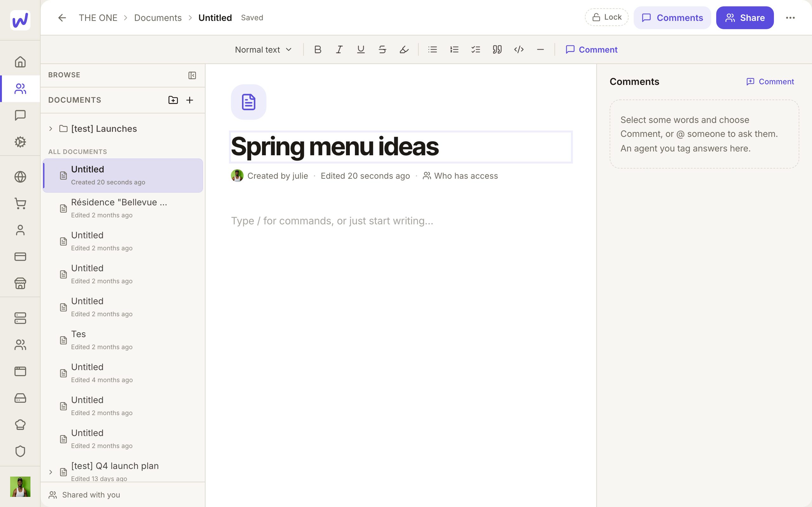Expand the [test] Q4 launch plan document

pos(51,472)
